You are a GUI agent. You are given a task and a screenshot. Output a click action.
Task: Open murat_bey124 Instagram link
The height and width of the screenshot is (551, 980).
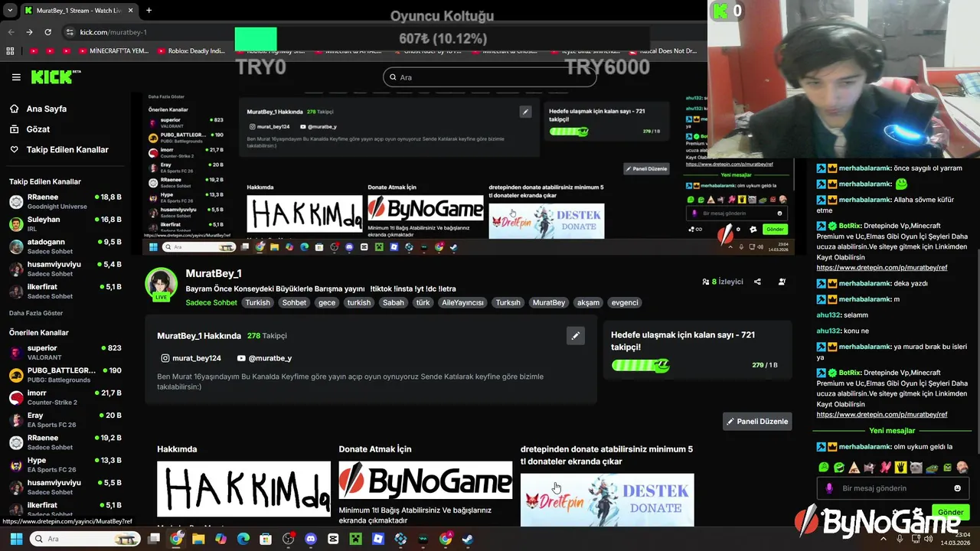click(x=191, y=358)
